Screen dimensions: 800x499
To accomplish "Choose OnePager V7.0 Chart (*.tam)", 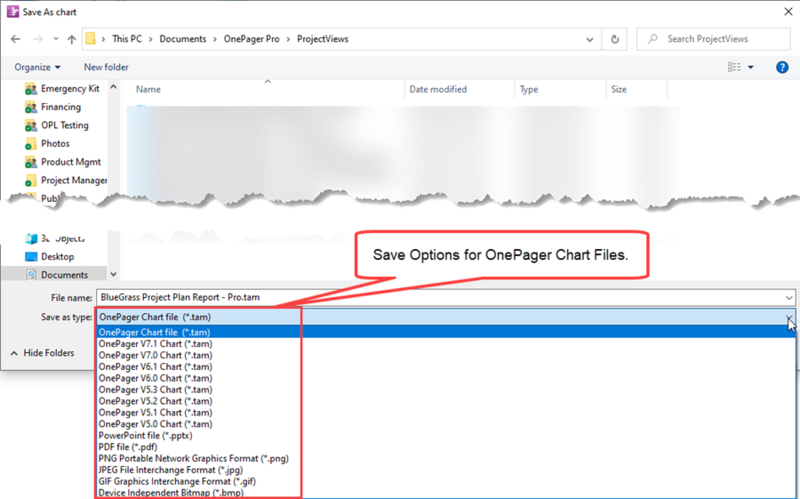I will [155, 355].
